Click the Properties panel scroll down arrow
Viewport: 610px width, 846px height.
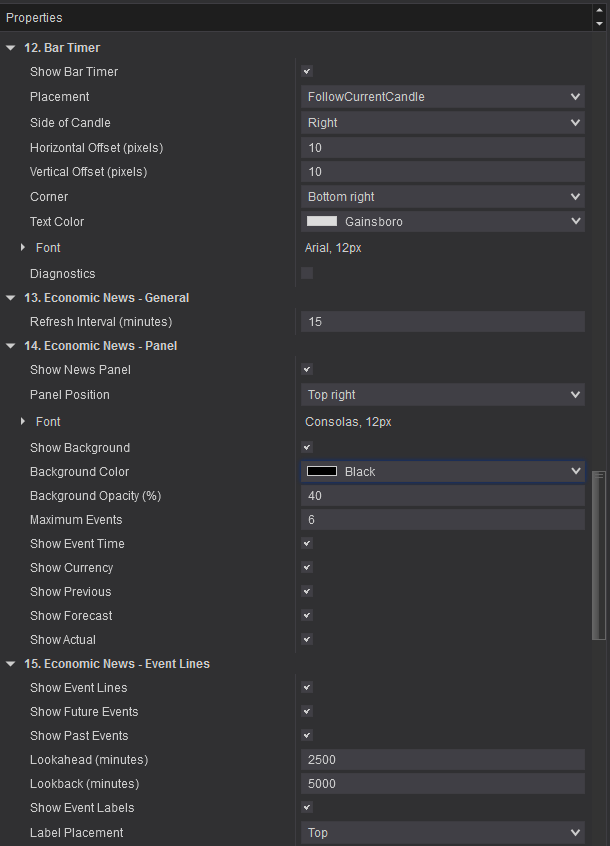(x=599, y=24)
